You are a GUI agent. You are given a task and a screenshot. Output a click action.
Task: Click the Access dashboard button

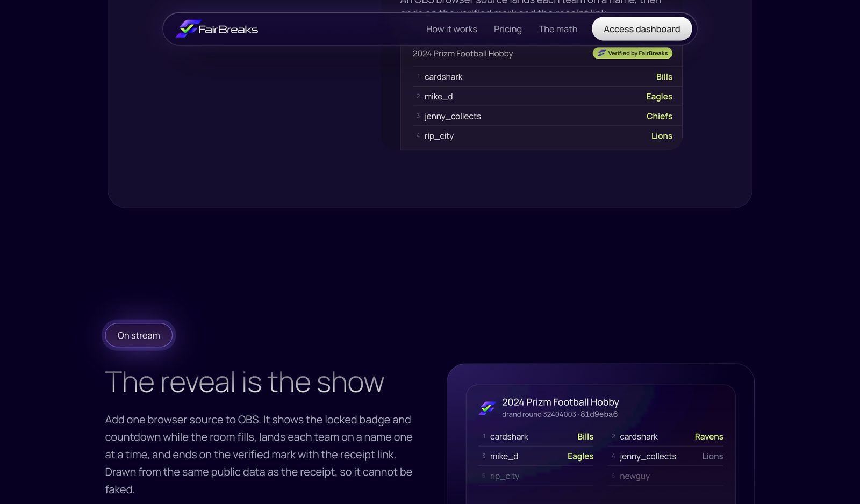click(642, 29)
